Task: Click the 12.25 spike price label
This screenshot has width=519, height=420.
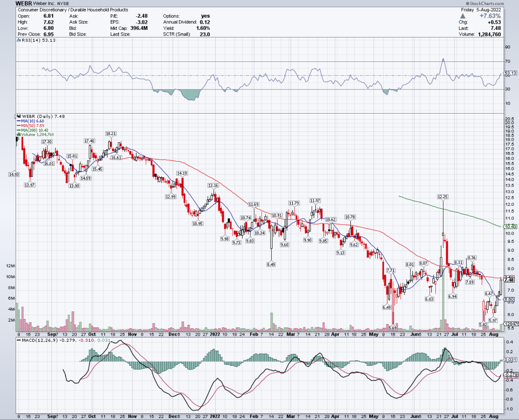Action: point(443,197)
